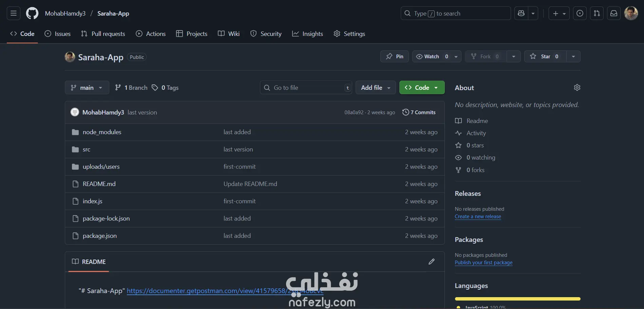
Task: Go to GitHub homepage via Octocat logo
Action: pos(32,13)
